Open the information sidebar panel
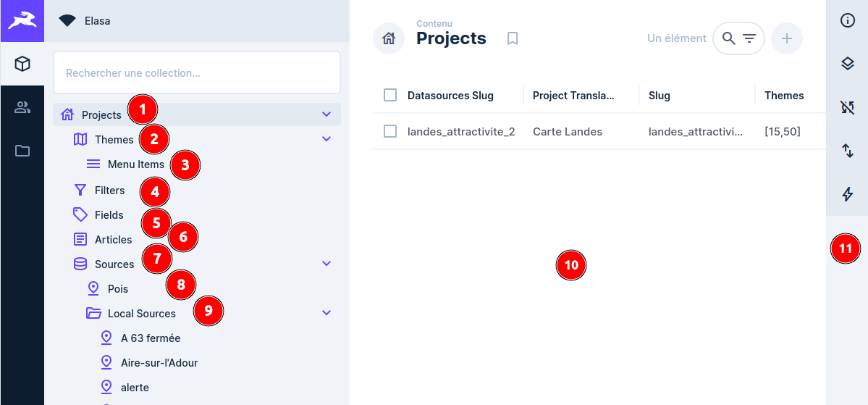Image resolution: width=868 pixels, height=405 pixels. 847,21
